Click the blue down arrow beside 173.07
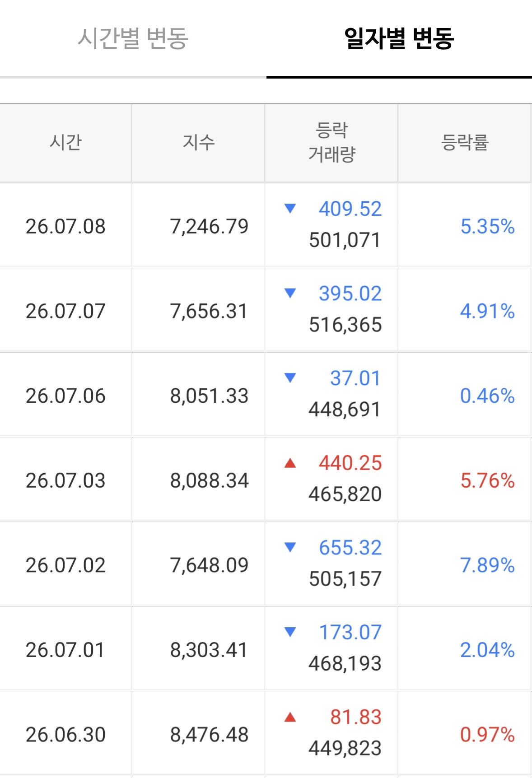This screenshot has width=532, height=778. pyautogui.click(x=290, y=632)
